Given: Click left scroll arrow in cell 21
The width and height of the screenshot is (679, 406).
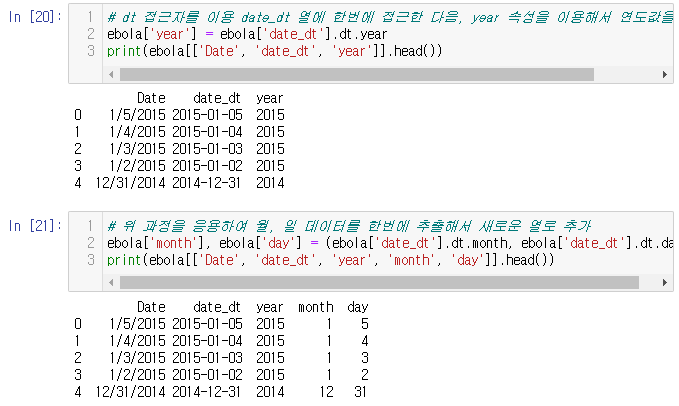Looking at the screenshot, I should (111, 283).
